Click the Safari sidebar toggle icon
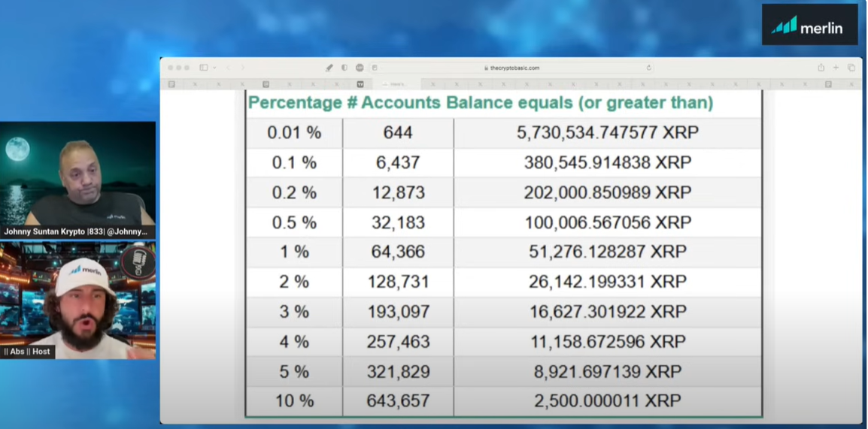The image size is (868, 429). coord(203,68)
